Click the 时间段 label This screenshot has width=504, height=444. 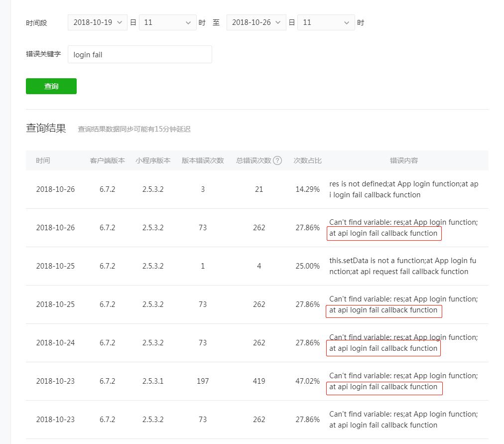pyautogui.click(x=37, y=23)
